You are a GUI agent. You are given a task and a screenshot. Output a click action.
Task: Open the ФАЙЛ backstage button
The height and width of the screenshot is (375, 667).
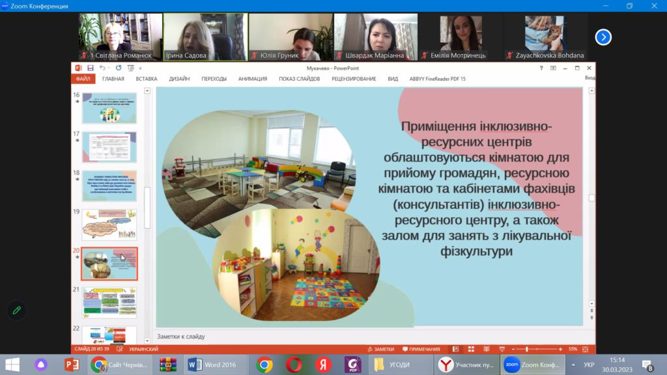pos(83,79)
